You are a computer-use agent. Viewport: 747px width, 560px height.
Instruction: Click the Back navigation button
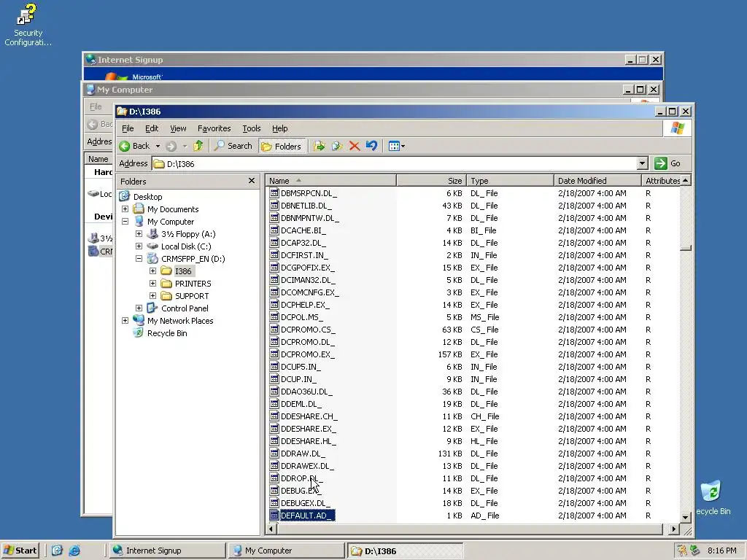pyautogui.click(x=135, y=146)
